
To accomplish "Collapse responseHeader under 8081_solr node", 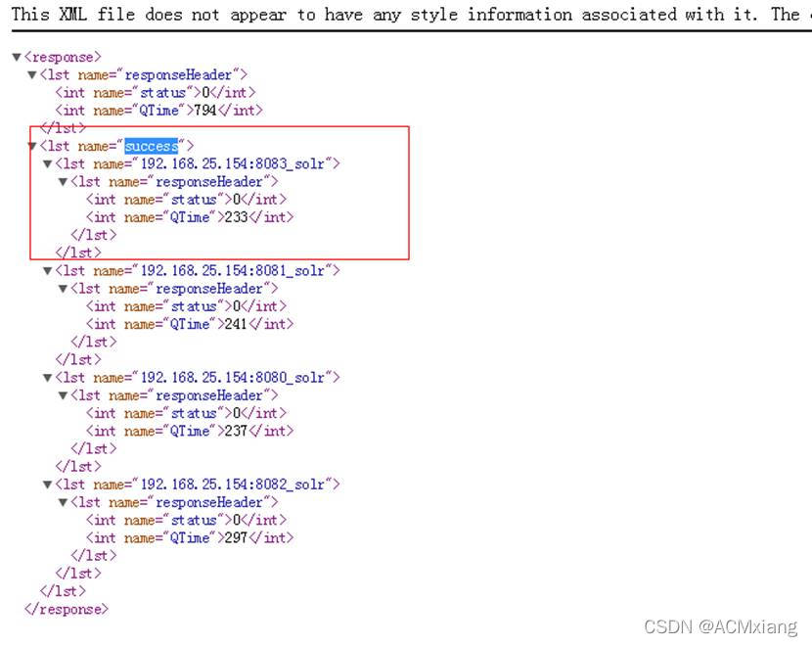I will coord(64,289).
